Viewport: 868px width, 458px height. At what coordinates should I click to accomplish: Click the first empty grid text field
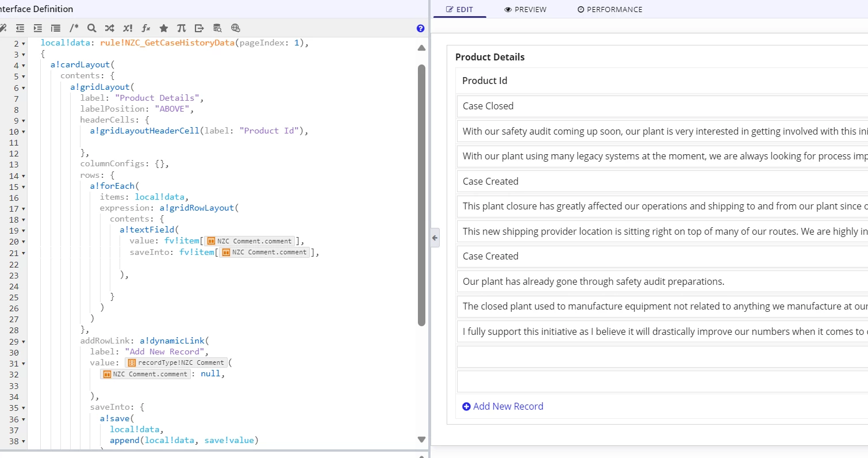click(x=662, y=357)
